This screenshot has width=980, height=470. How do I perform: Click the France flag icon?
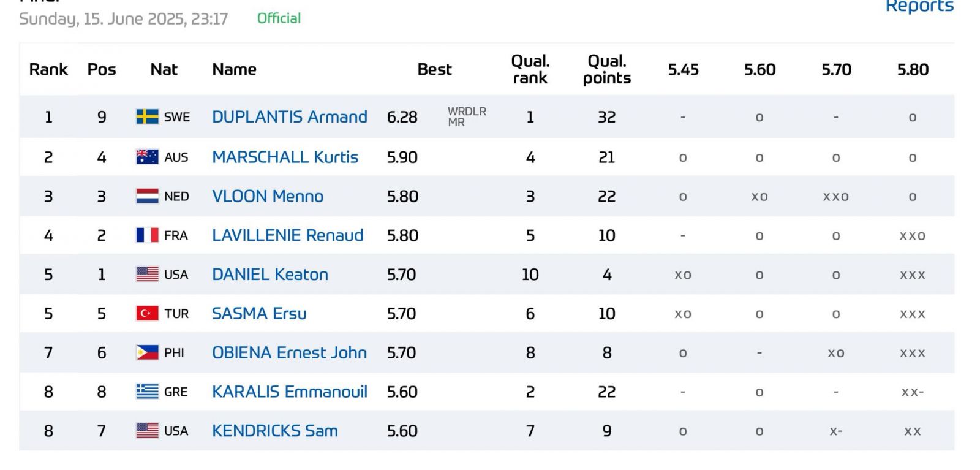(x=147, y=235)
